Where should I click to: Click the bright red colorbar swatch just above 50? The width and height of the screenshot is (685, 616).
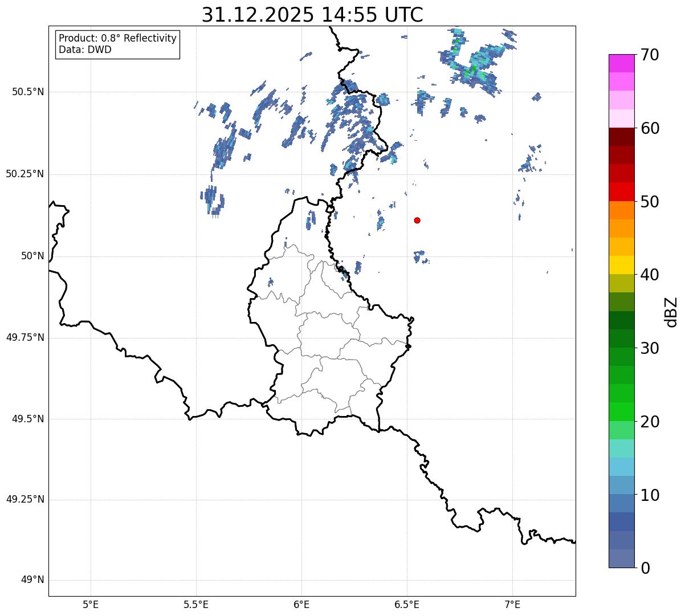[621, 192]
